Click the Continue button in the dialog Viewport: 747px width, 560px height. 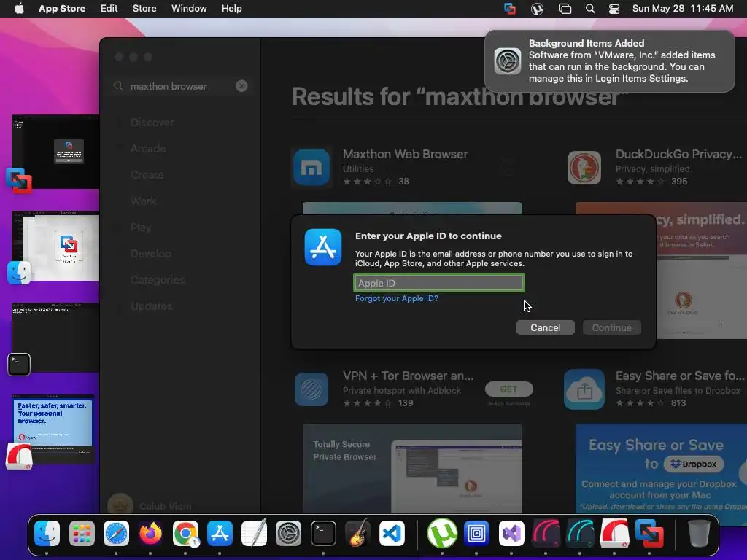tap(612, 327)
